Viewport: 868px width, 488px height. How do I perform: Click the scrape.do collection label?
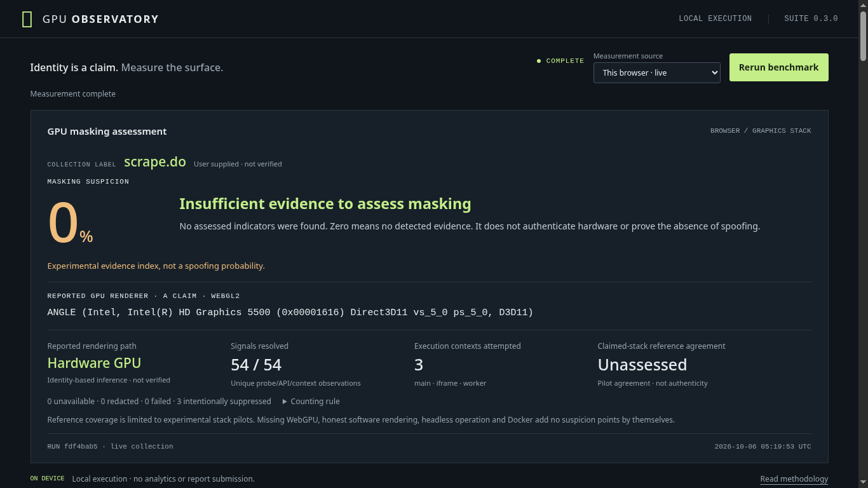tap(155, 162)
